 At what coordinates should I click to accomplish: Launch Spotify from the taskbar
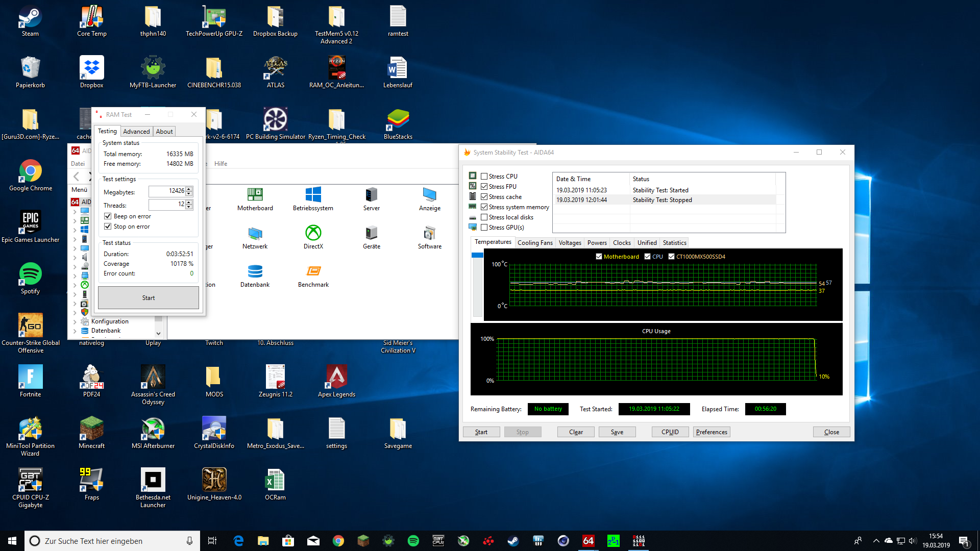(x=413, y=541)
